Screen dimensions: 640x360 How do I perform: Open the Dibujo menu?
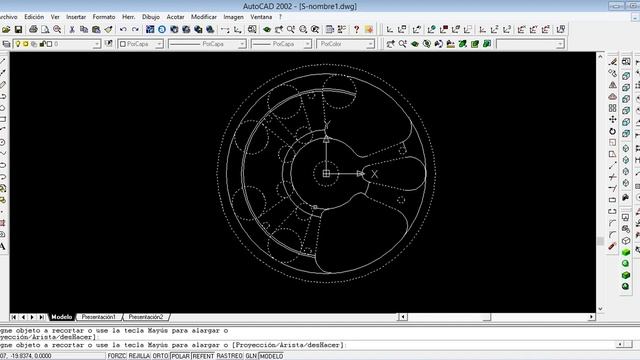pyautogui.click(x=151, y=17)
